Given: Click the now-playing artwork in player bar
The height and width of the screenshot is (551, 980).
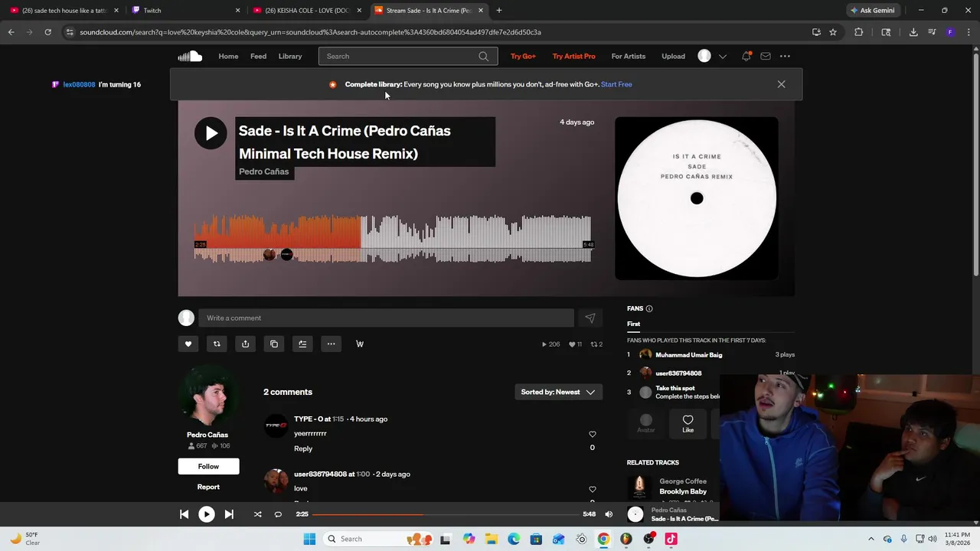Looking at the screenshot, I should coord(635,514).
